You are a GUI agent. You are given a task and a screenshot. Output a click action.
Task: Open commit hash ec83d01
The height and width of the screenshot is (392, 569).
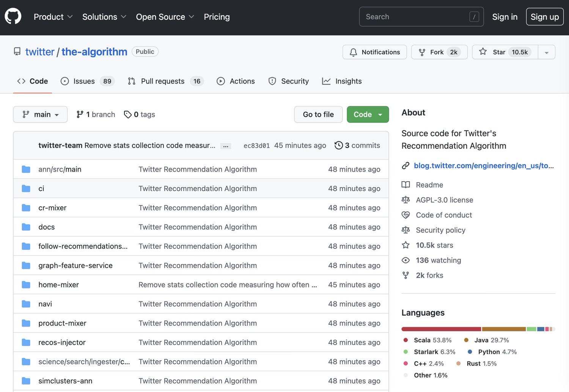click(256, 146)
